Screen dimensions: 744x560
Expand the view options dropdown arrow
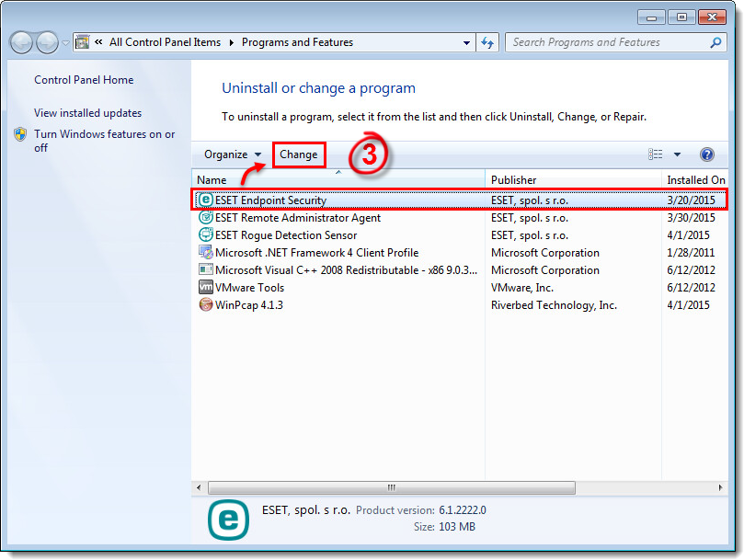[677, 154]
